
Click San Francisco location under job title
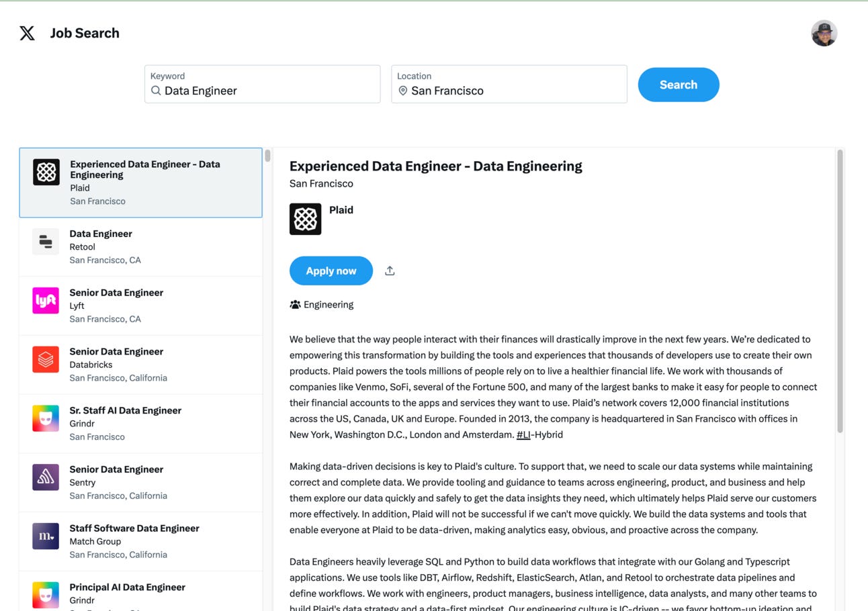pyautogui.click(x=321, y=183)
